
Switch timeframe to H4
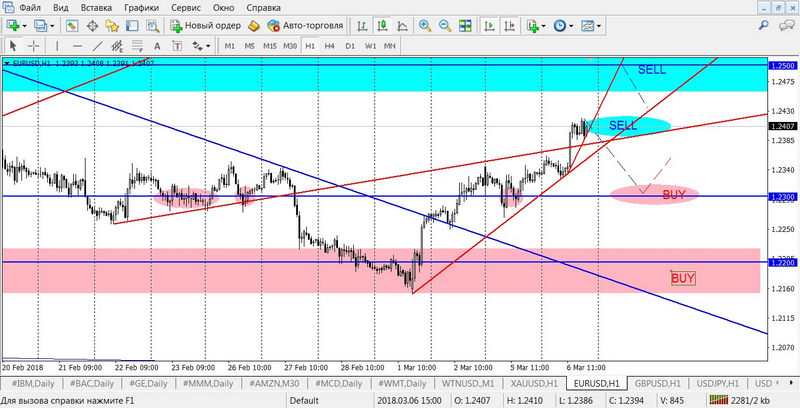tap(330, 46)
